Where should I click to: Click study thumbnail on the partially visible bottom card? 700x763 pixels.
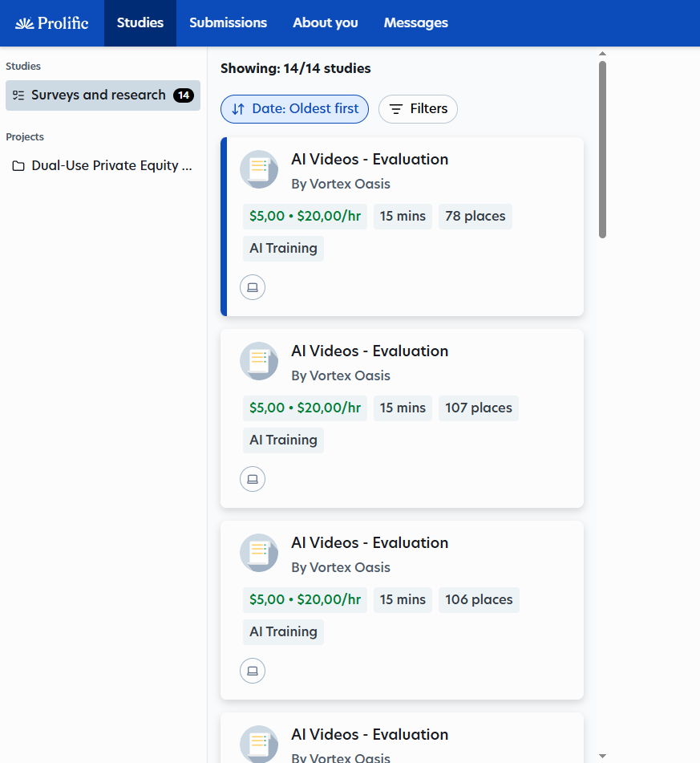259,744
